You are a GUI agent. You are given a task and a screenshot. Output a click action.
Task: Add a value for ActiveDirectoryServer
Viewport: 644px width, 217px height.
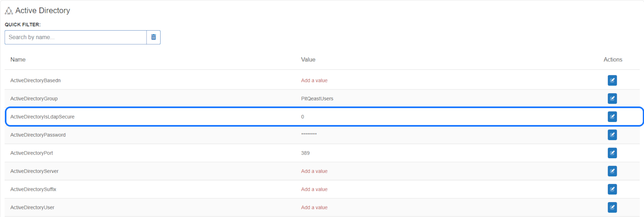(x=314, y=171)
